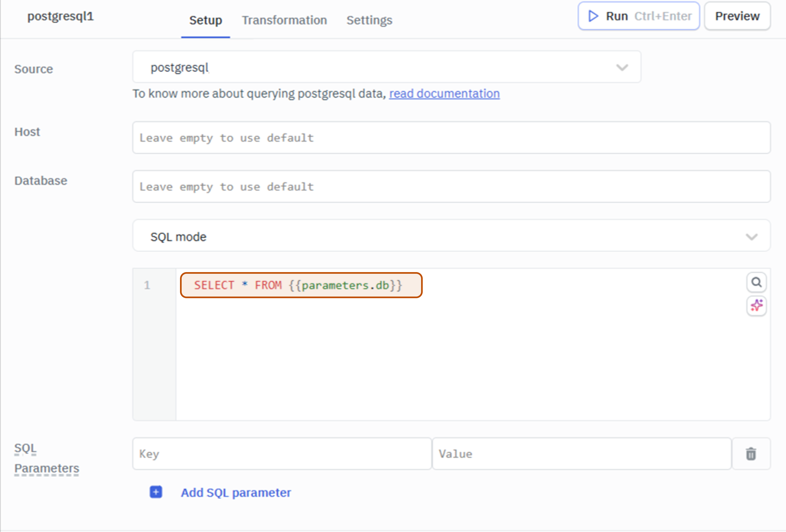This screenshot has width=786, height=532.
Task: Click the postgresql1 query name
Action: (60, 16)
